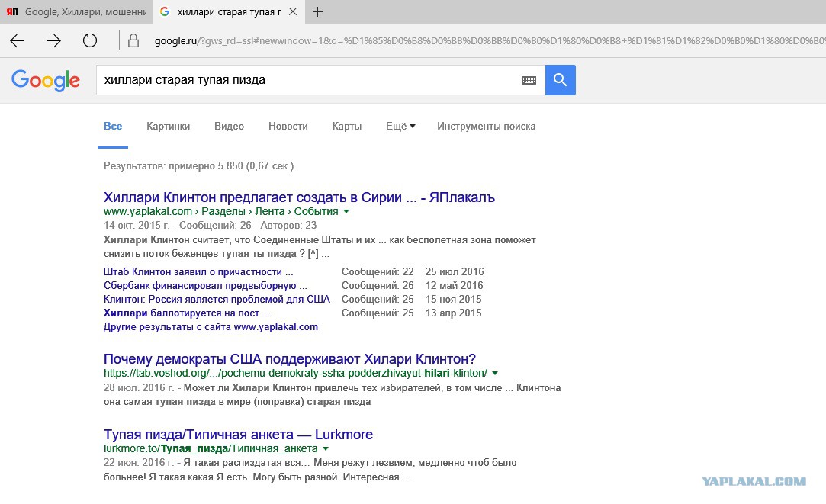Select the first result date 14 окт. 2015 г.
Viewport: 826px width, 504px height.
(x=137, y=226)
